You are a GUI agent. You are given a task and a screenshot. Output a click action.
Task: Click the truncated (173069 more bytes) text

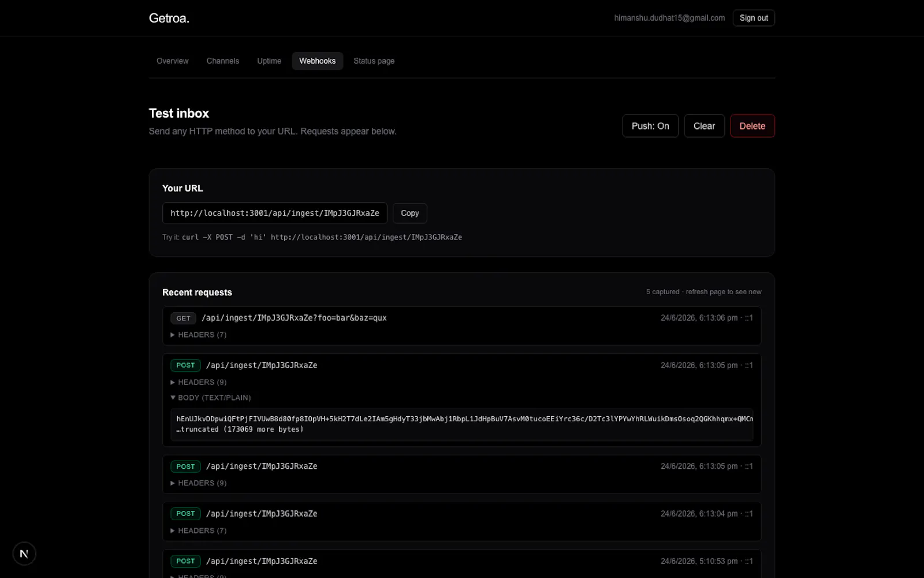[240, 429]
